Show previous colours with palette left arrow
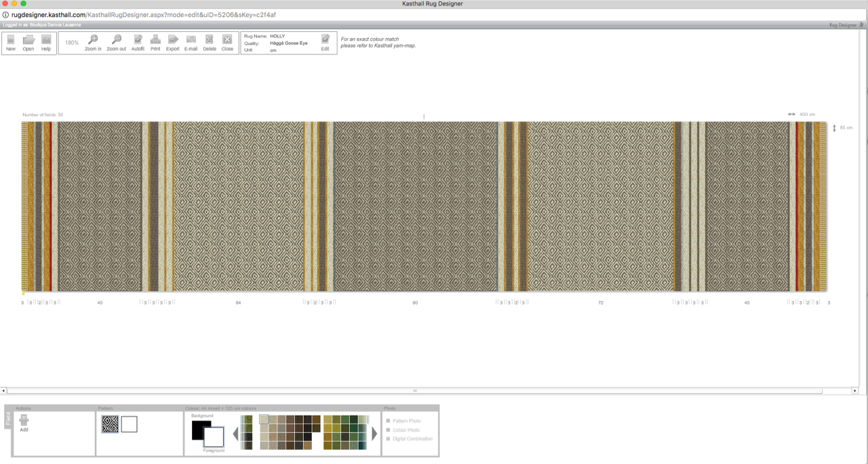This screenshot has width=868, height=464. tap(236, 433)
